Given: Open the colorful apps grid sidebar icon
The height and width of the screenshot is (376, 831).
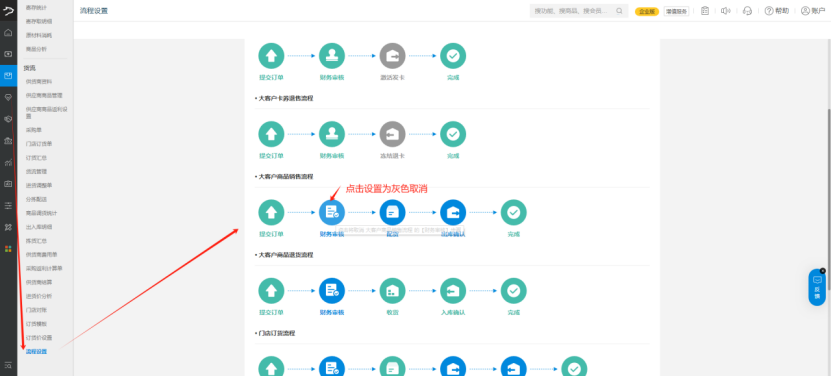Looking at the screenshot, I should point(8,249).
